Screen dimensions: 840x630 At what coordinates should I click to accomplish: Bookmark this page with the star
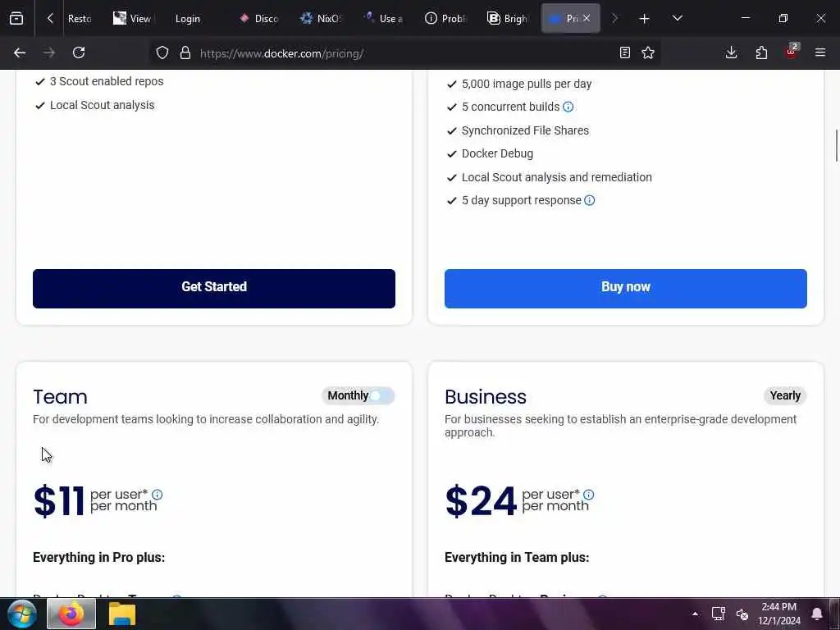click(x=648, y=52)
